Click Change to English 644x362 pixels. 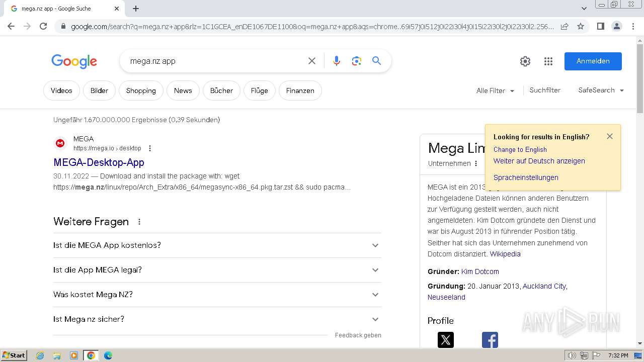(x=520, y=149)
